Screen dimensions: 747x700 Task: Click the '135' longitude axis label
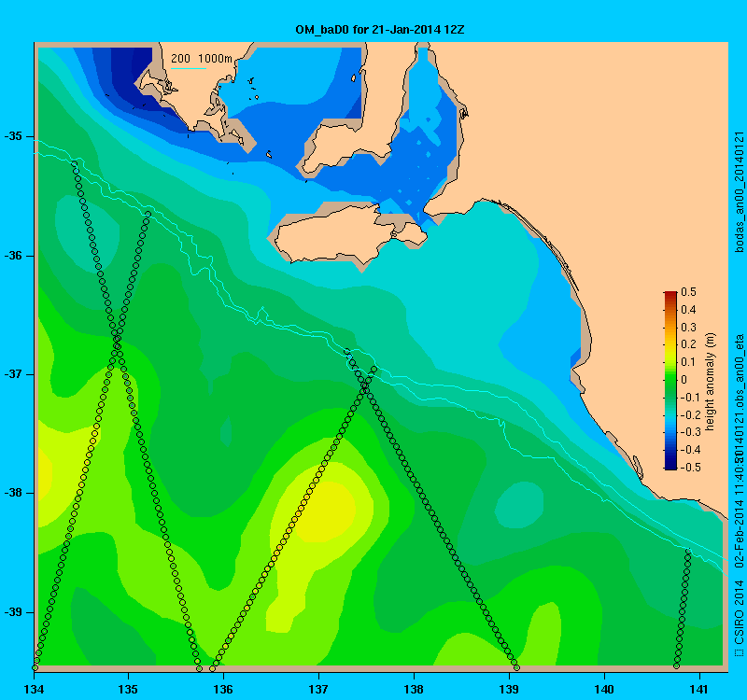[128, 689]
